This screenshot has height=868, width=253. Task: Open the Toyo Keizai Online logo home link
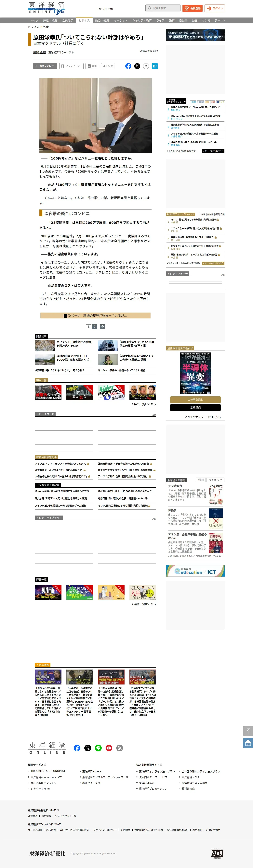point(47,8)
